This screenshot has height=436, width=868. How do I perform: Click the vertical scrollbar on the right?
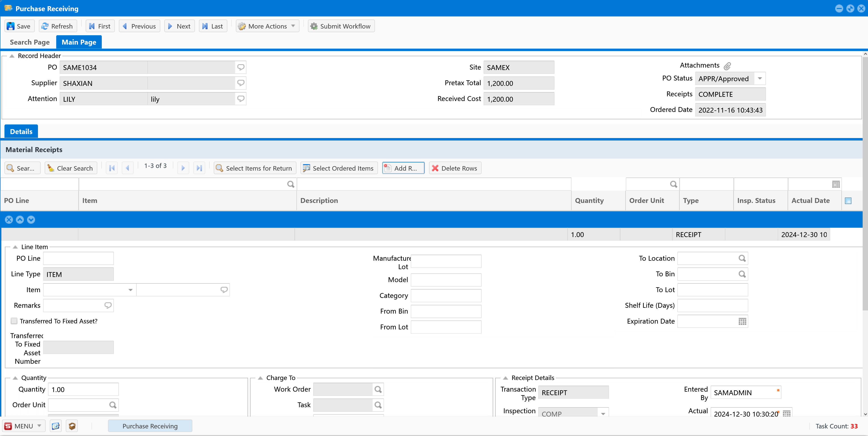pos(865,184)
